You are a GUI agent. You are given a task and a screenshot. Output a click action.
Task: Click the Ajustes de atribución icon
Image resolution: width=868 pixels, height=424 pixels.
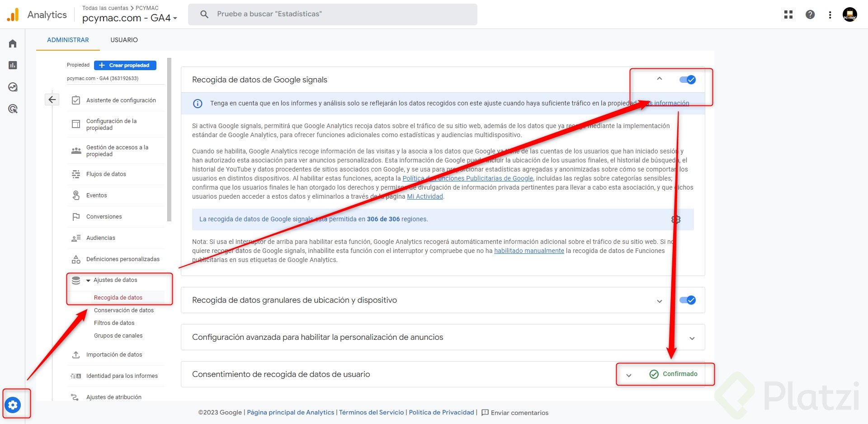(x=75, y=397)
